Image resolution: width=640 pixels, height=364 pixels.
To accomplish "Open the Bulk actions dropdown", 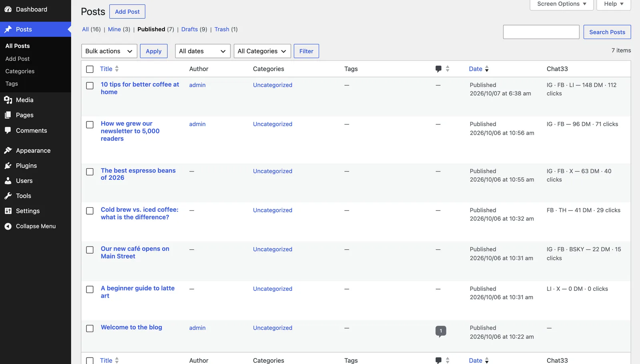I will pyautogui.click(x=109, y=51).
